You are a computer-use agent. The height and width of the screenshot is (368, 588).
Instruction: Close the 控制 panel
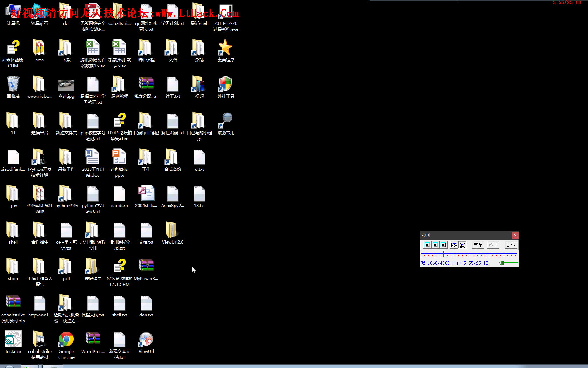click(x=515, y=235)
